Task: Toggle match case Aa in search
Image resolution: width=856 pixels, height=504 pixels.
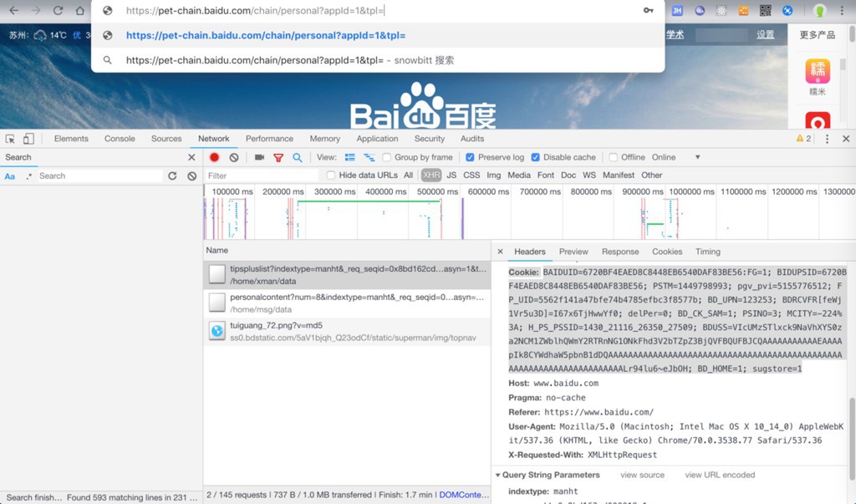Action: [10, 176]
